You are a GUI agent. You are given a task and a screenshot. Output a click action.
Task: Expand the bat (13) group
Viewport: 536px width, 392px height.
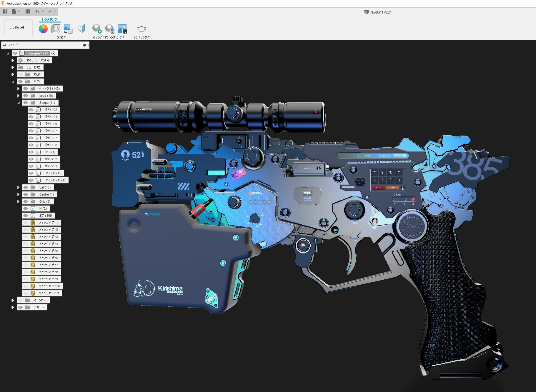click(x=18, y=187)
